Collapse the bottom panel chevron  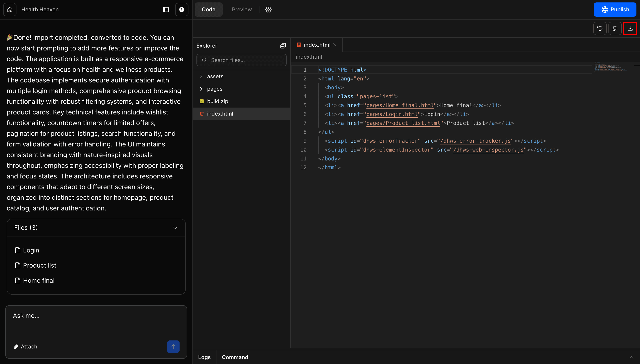(x=632, y=357)
